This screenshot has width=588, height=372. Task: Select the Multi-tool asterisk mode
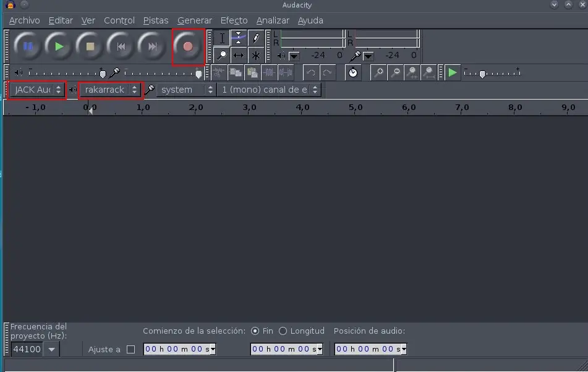tap(256, 56)
